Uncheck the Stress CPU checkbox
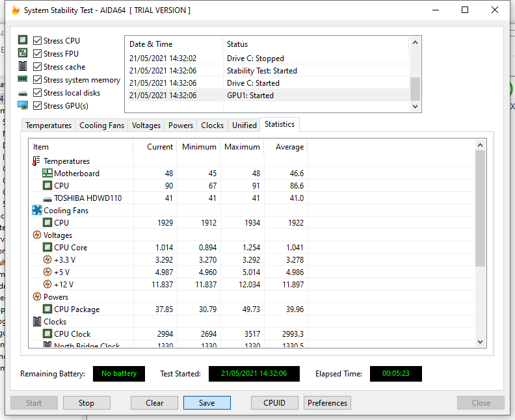This screenshot has height=420, width=515. [x=38, y=41]
